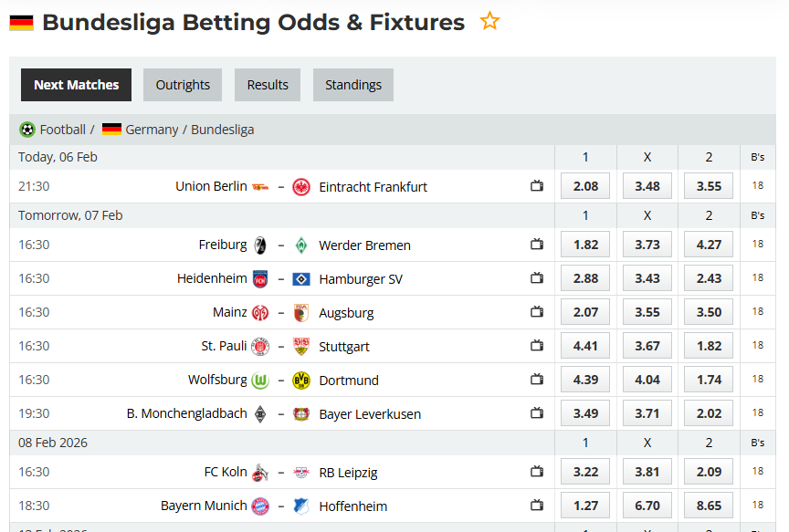Click the Eintracht Frankfurt badge

click(301, 186)
